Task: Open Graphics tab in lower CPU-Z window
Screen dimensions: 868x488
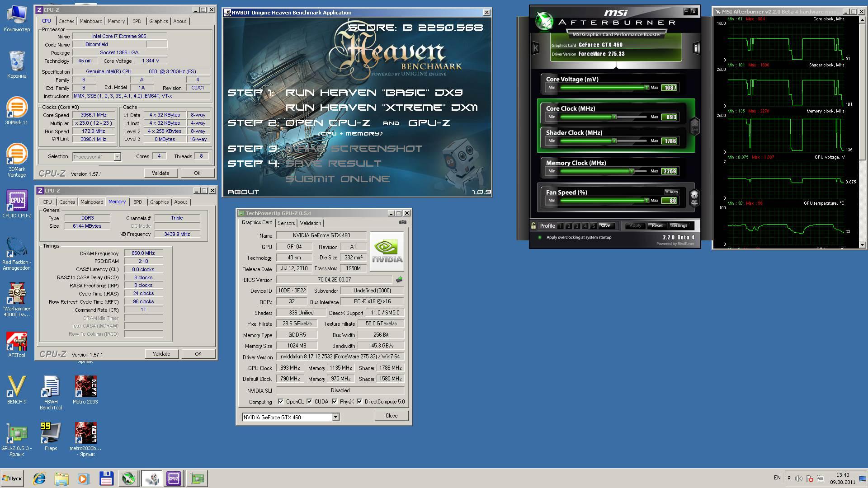Action: click(159, 202)
